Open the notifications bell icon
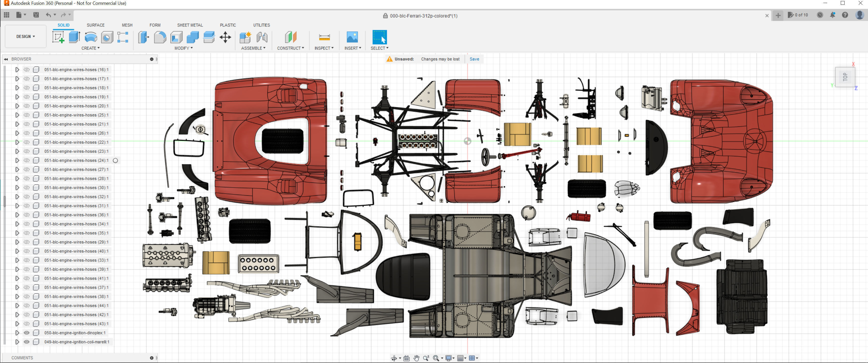The width and height of the screenshot is (868, 363). 832,15
